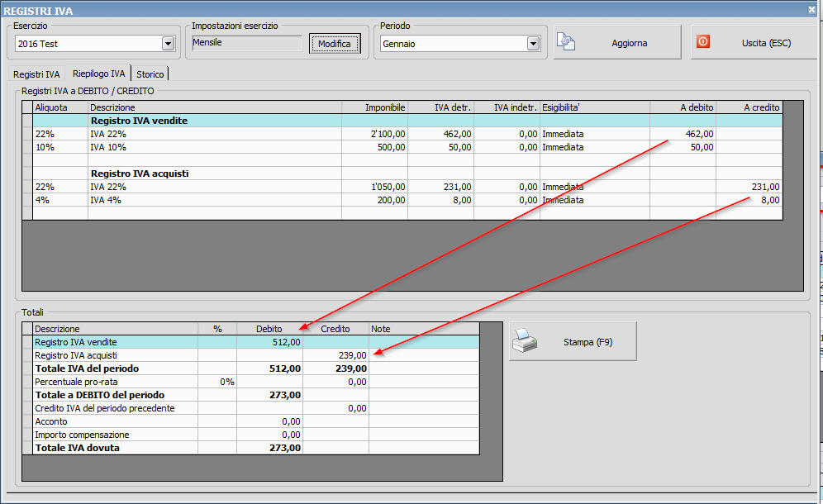Click the A debito column header

click(x=683, y=107)
